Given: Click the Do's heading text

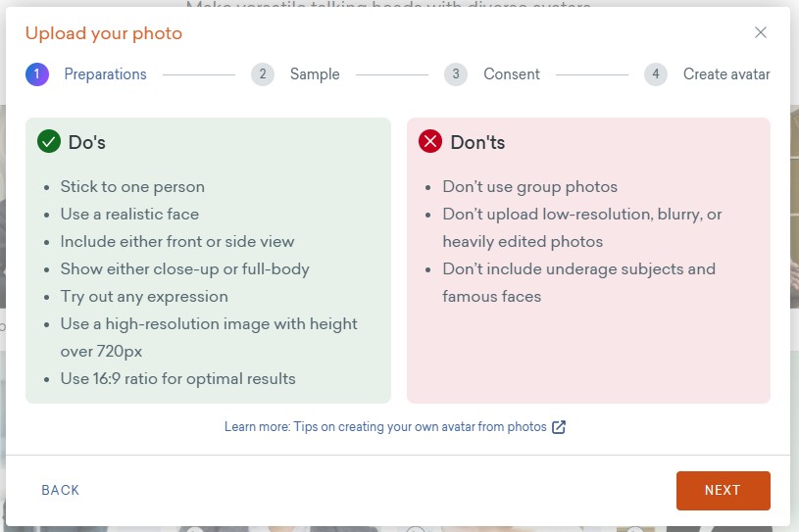Looking at the screenshot, I should pos(87,143).
